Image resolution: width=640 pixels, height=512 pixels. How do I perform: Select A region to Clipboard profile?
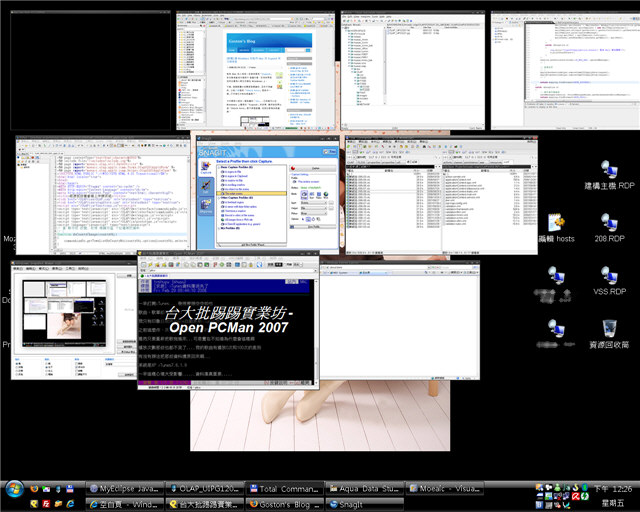[x=234, y=176]
